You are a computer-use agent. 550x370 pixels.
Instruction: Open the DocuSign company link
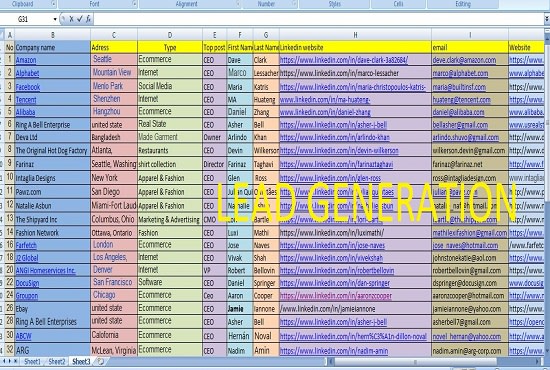click(27, 283)
